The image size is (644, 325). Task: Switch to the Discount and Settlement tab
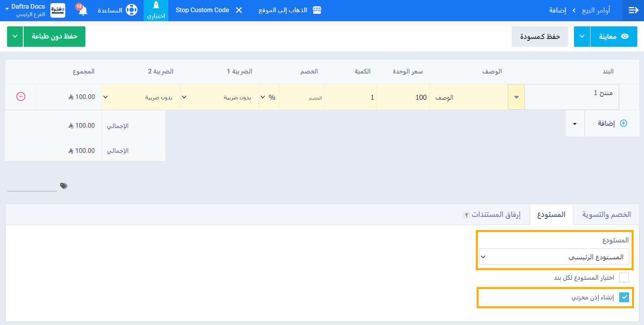pyautogui.click(x=606, y=215)
